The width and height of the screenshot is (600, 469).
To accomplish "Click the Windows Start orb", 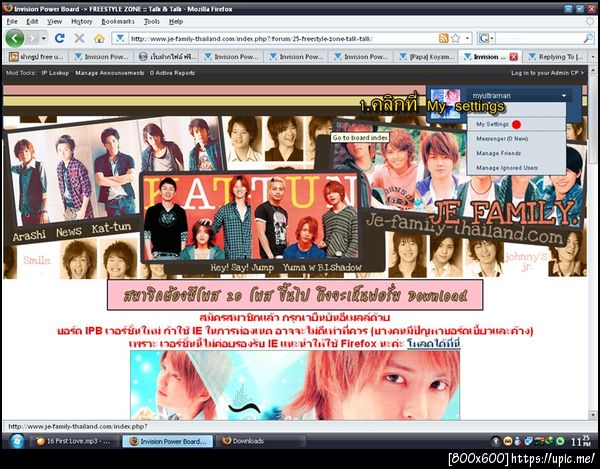I will (16, 441).
